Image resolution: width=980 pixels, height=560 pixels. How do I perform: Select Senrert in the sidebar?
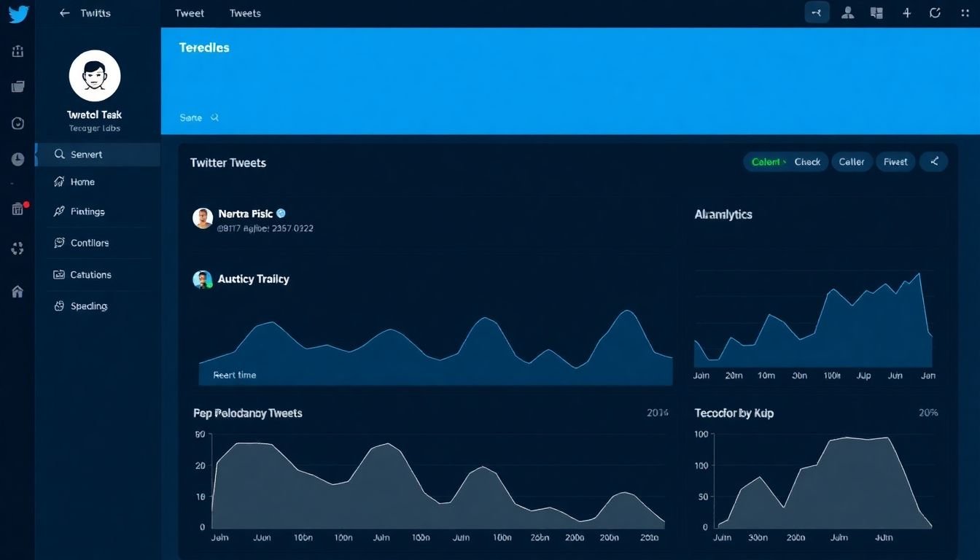(98, 155)
